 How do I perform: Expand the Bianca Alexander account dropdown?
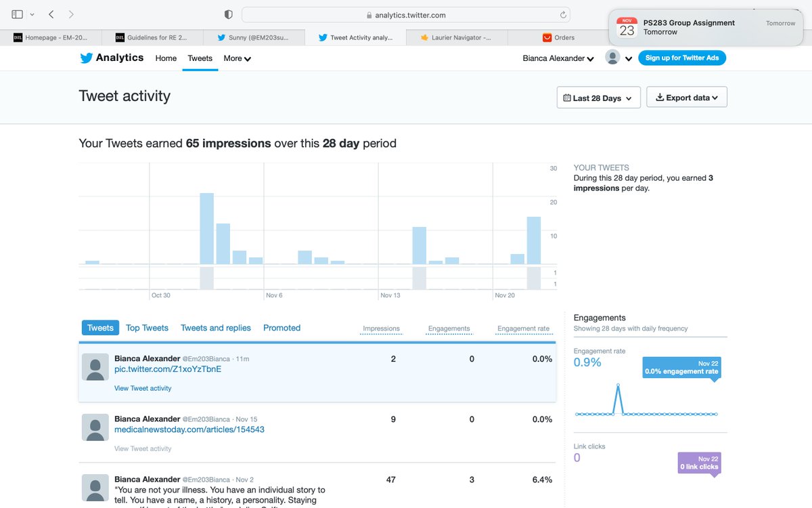tap(558, 58)
